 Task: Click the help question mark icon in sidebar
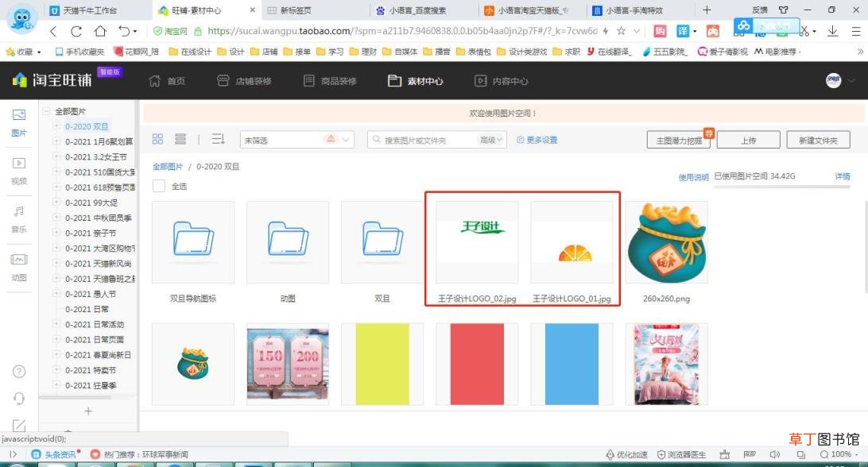click(x=19, y=371)
